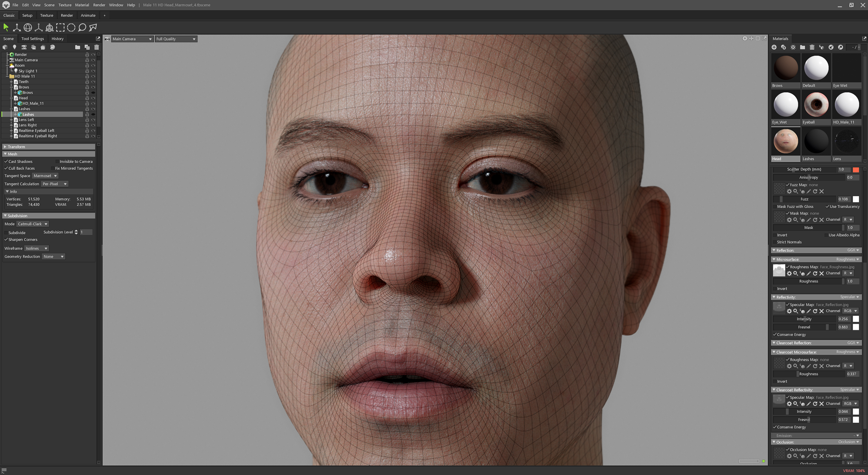Open the Full Quality dropdown in the viewport
This screenshot has width=868, height=475.
click(176, 39)
